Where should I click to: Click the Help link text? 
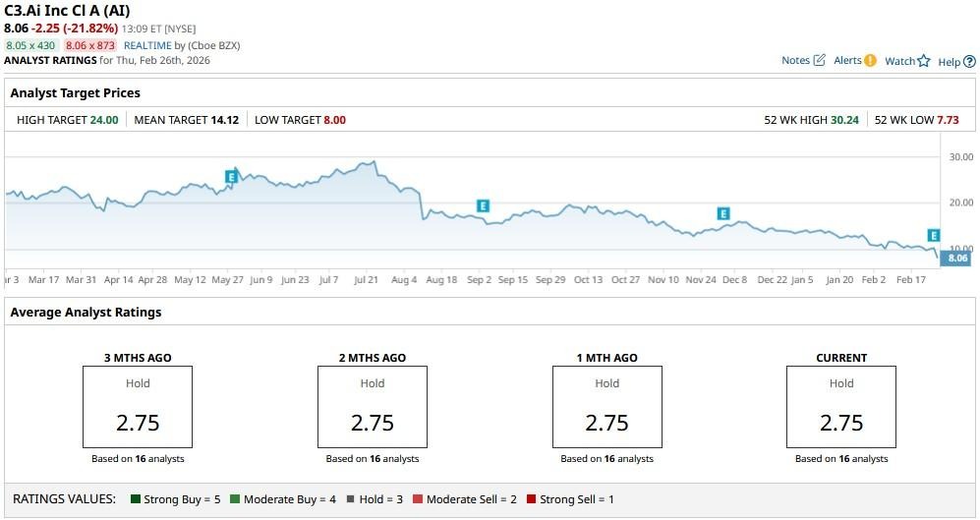949,61
